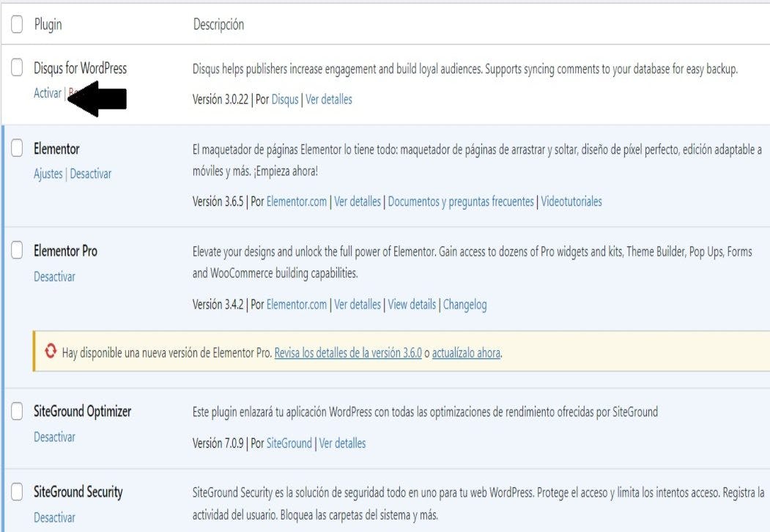Visit the Elementor.com author link
770x532 pixels.
[298, 202]
